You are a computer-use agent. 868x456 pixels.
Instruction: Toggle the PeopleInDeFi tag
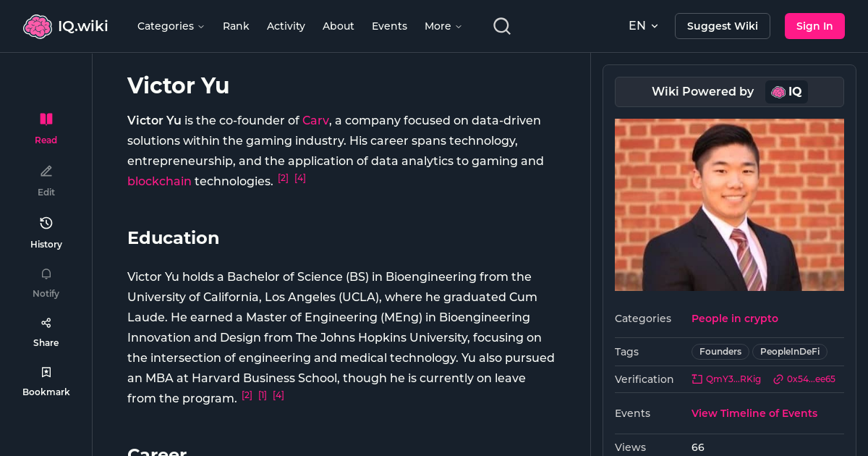tap(789, 351)
